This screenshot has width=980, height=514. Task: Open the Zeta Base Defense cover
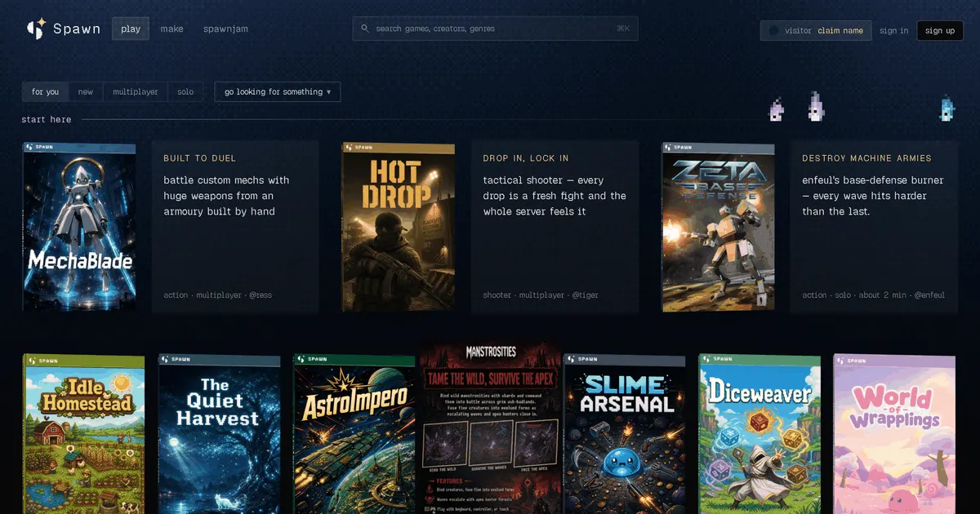pyautogui.click(x=718, y=227)
